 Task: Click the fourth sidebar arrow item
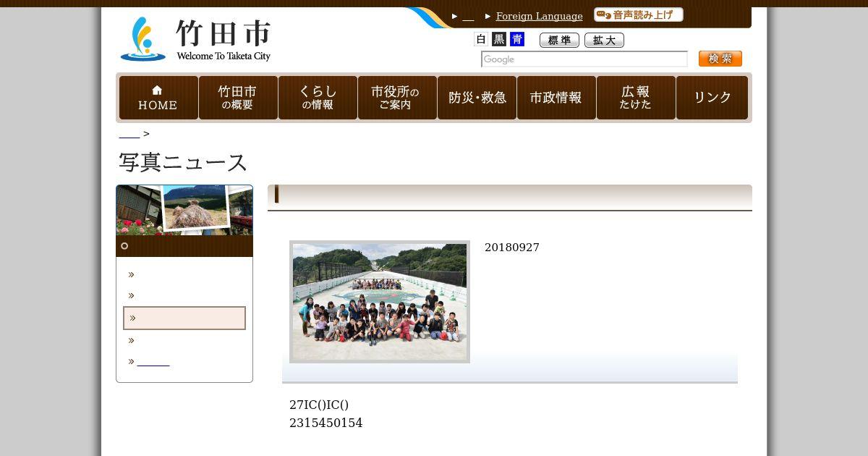132,340
